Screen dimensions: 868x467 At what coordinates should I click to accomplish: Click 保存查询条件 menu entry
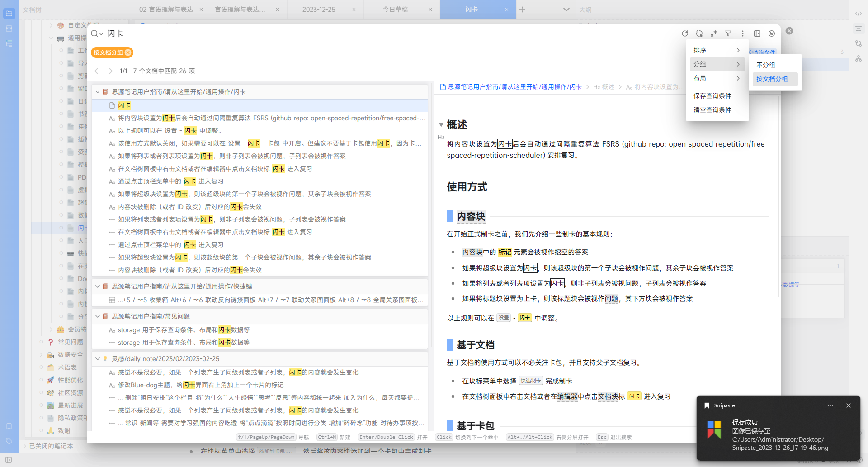click(x=712, y=96)
